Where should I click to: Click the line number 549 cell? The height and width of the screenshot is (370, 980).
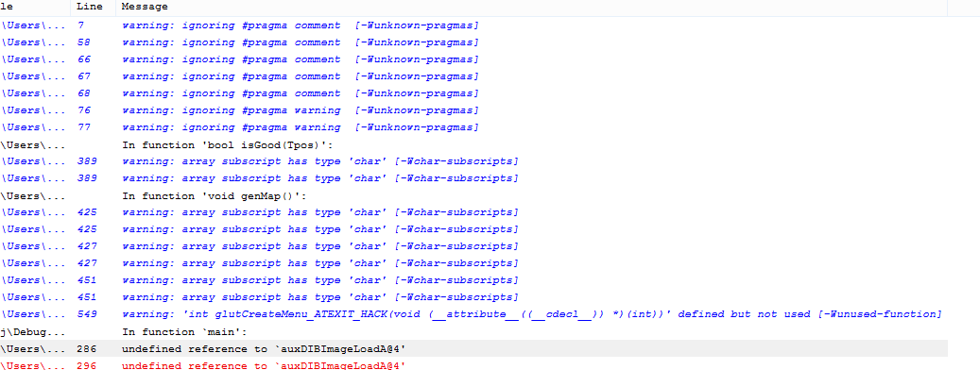pyautogui.click(x=87, y=314)
